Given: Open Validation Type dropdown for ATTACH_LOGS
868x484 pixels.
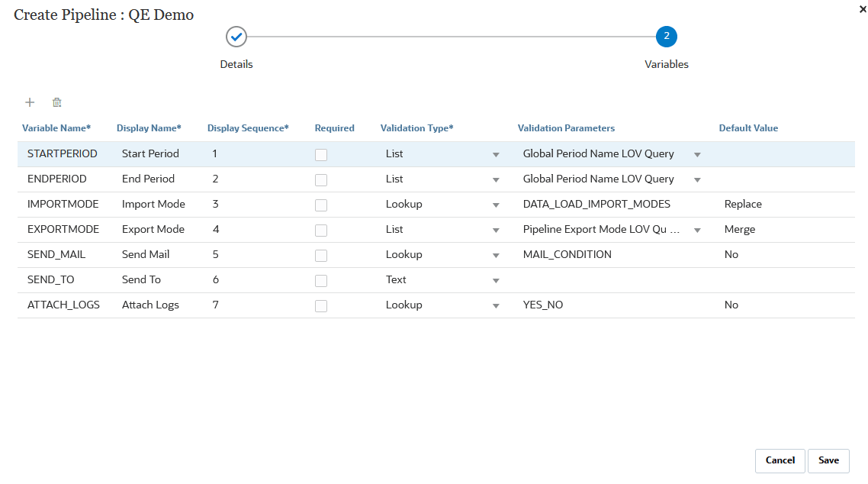Looking at the screenshot, I should pos(496,305).
